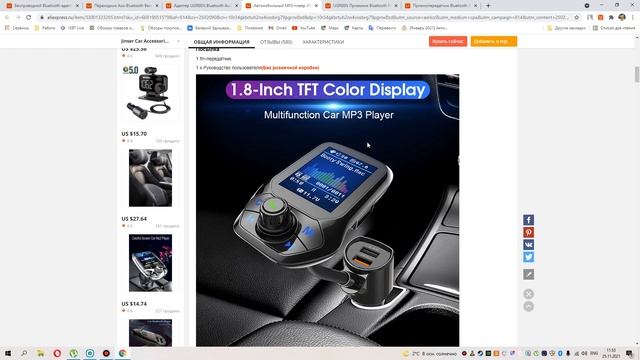Click the round gray close icon in the sidebar
Viewport: 640px width, 360px height.
[x=528, y=294]
